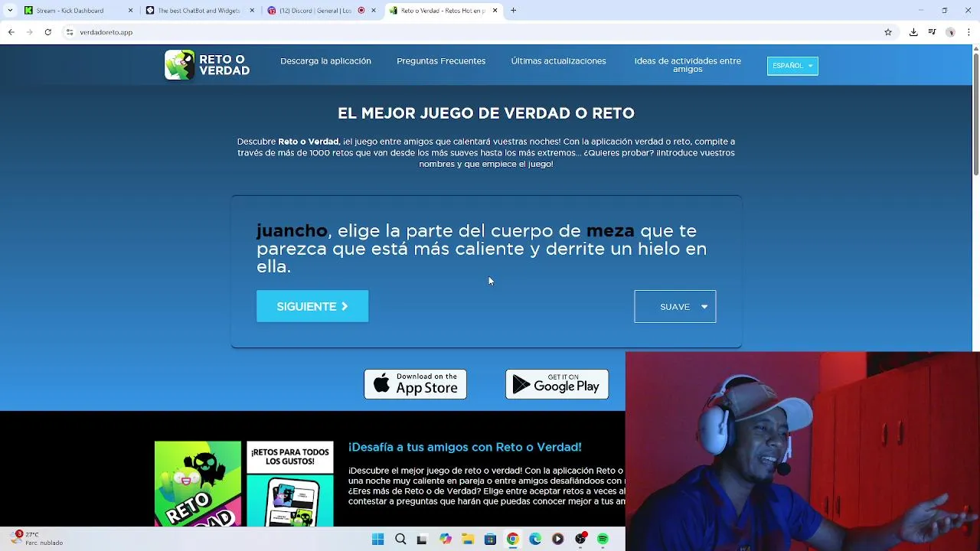980x551 pixels.
Task: Open Ideas de actividades entre amigos
Action: [x=688, y=65]
